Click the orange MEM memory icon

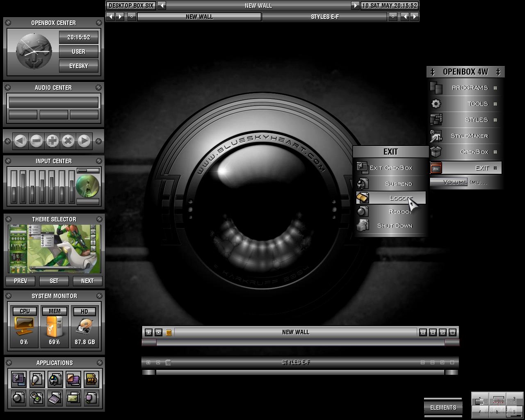click(55, 326)
